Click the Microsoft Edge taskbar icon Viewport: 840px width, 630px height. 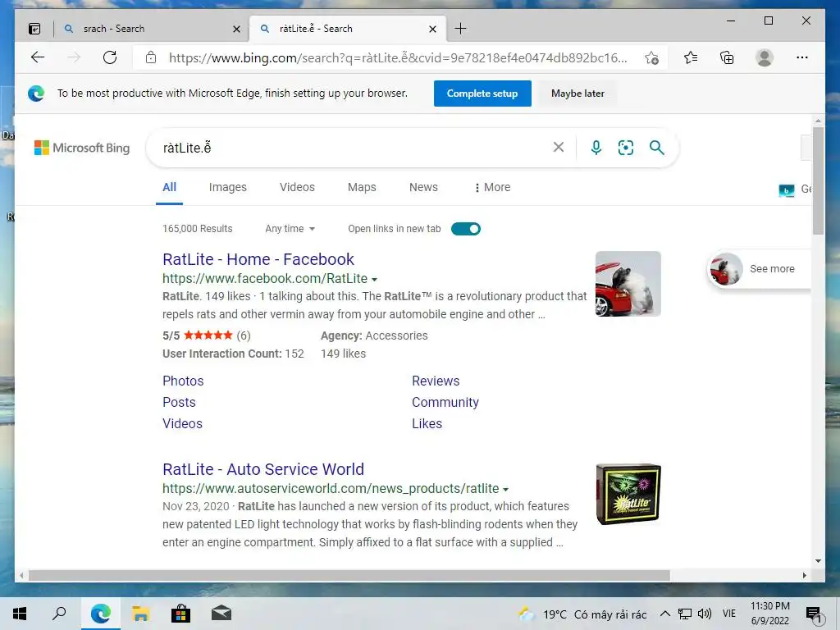pyautogui.click(x=101, y=614)
